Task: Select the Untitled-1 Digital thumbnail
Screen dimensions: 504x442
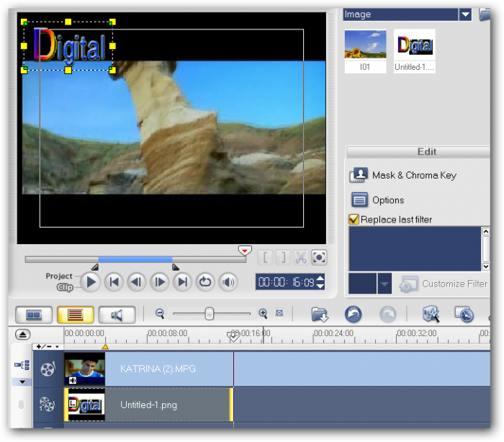Action: [415, 51]
